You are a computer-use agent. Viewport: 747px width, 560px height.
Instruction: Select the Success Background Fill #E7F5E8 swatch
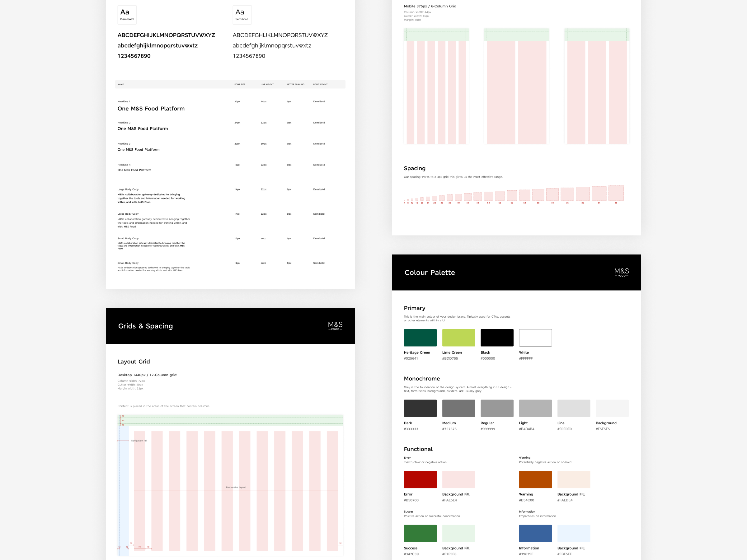click(458, 533)
